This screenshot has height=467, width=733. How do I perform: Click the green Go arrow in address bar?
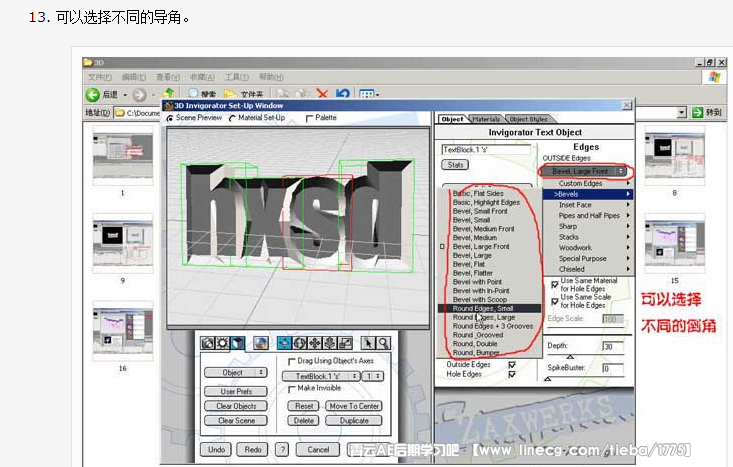click(697, 112)
